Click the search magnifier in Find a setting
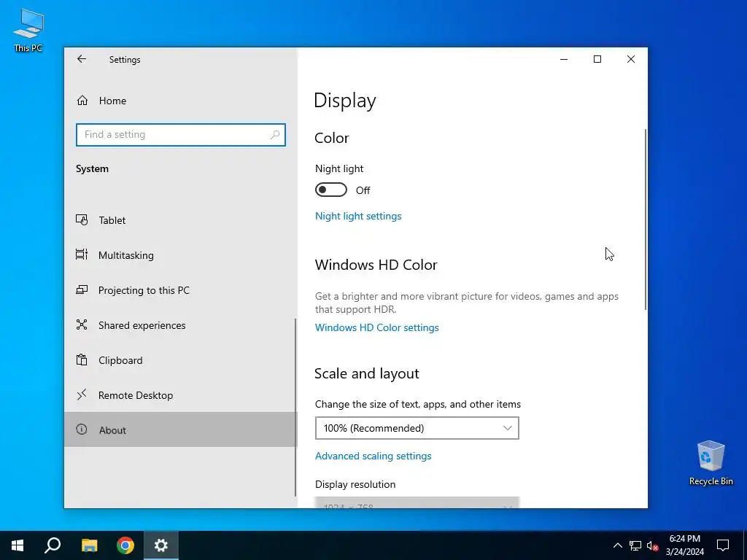This screenshot has width=747, height=560. point(275,135)
